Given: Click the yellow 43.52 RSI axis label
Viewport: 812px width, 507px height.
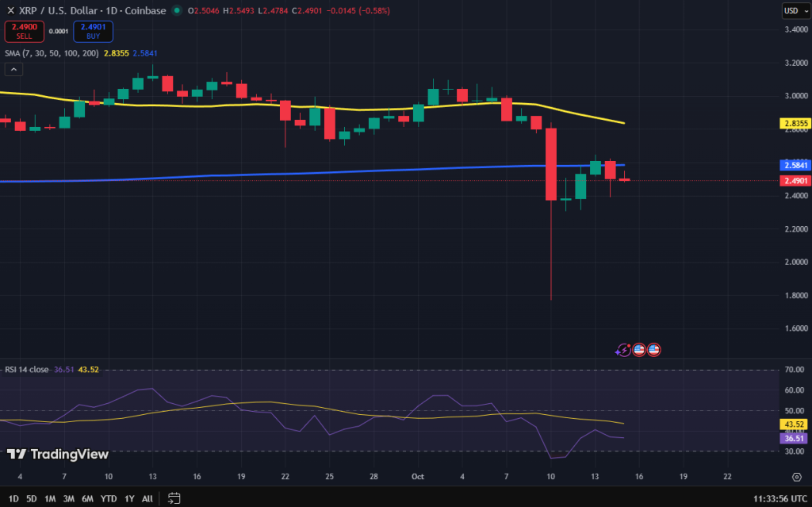Looking at the screenshot, I should coord(794,424).
